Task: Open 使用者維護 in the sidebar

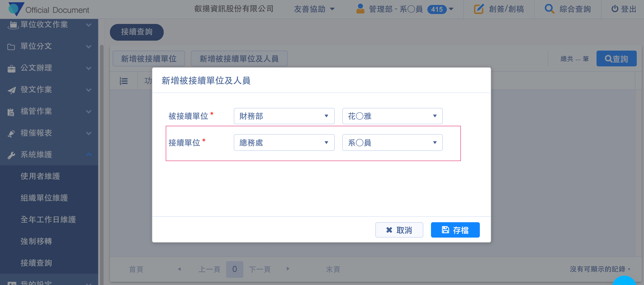Action: click(40, 176)
